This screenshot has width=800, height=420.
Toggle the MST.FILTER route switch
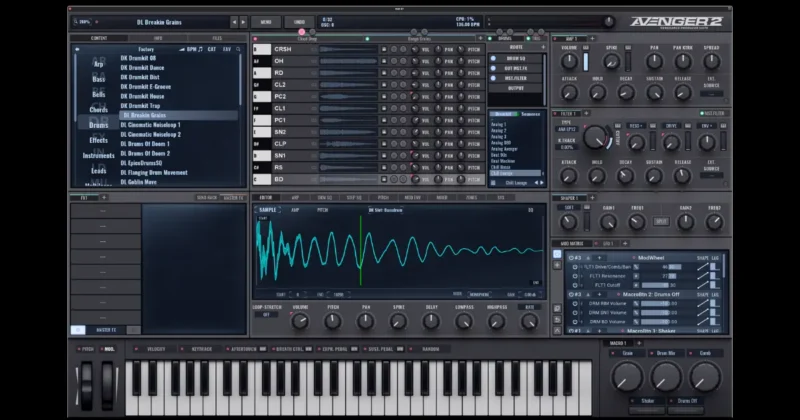pyautogui.click(x=493, y=78)
